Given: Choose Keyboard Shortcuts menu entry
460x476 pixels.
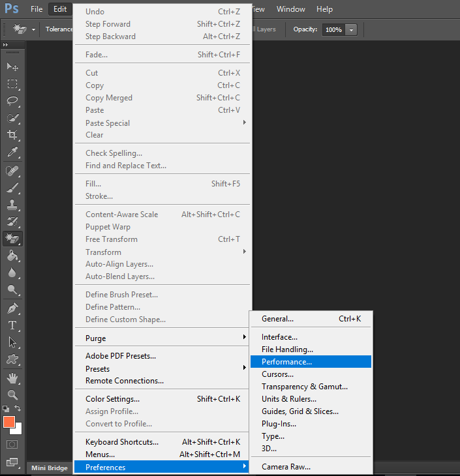Looking at the screenshot, I should click(162, 442).
